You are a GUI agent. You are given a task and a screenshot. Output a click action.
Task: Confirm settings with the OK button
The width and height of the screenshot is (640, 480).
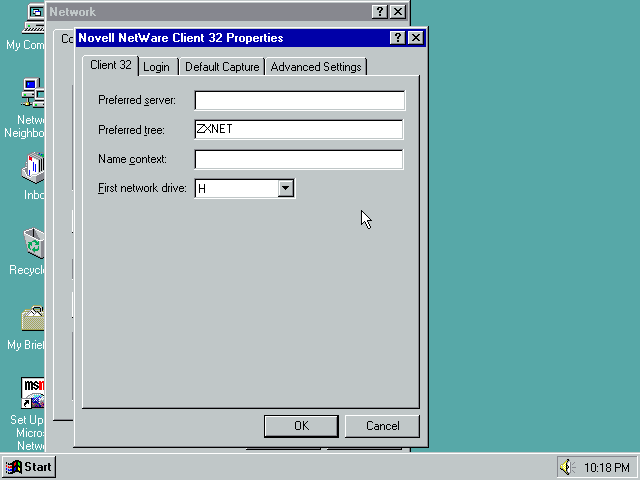[x=301, y=426]
